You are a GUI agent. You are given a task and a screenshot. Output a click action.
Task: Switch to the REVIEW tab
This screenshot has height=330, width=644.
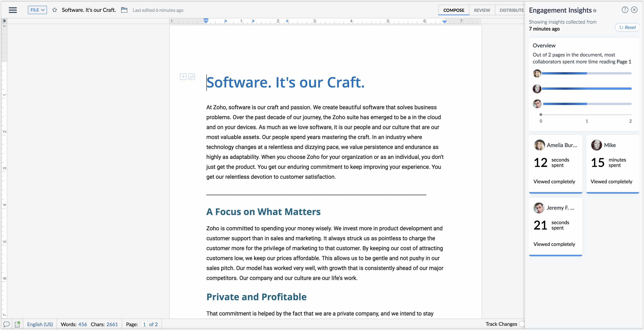pos(482,10)
